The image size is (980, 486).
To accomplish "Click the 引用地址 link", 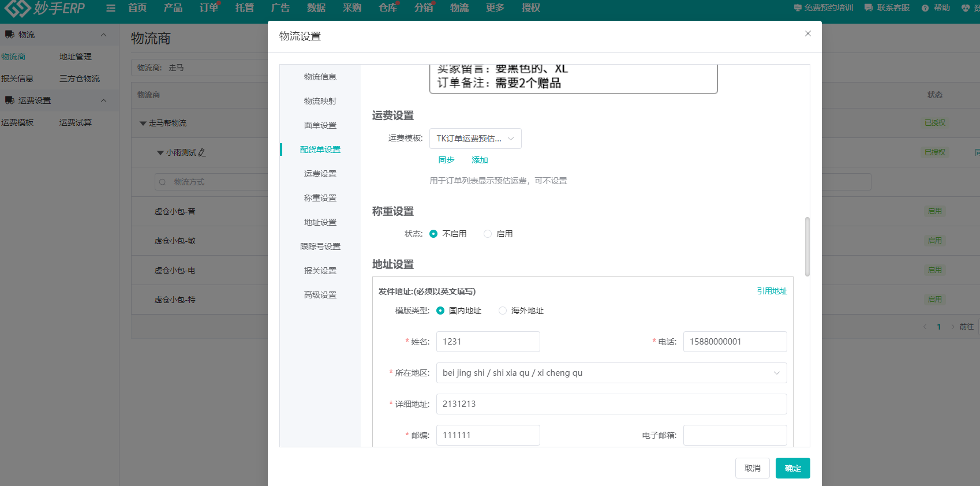I will 772,291.
